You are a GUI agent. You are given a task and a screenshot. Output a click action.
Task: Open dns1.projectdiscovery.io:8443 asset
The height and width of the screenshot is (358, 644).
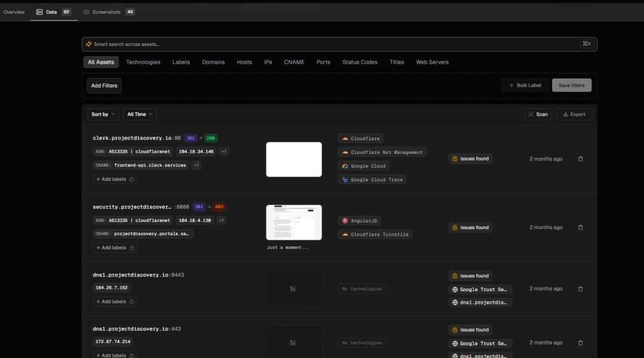click(138, 275)
